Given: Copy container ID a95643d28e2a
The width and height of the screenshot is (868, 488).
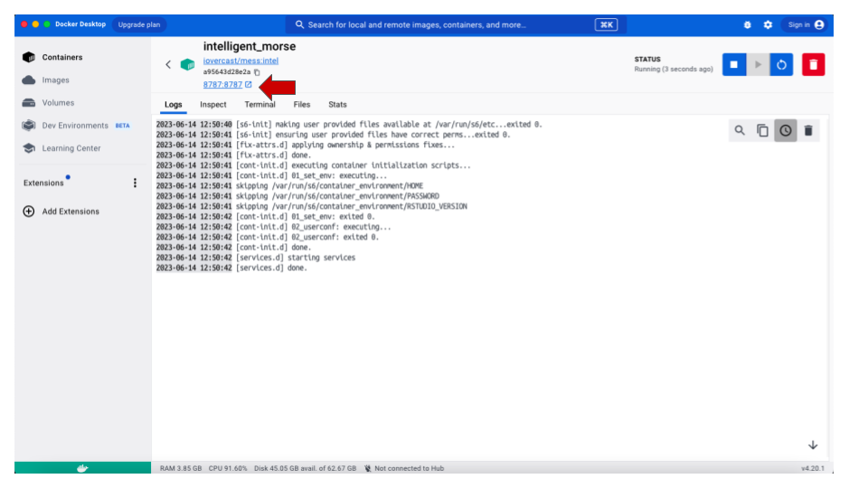Looking at the screenshot, I should (x=257, y=72).
